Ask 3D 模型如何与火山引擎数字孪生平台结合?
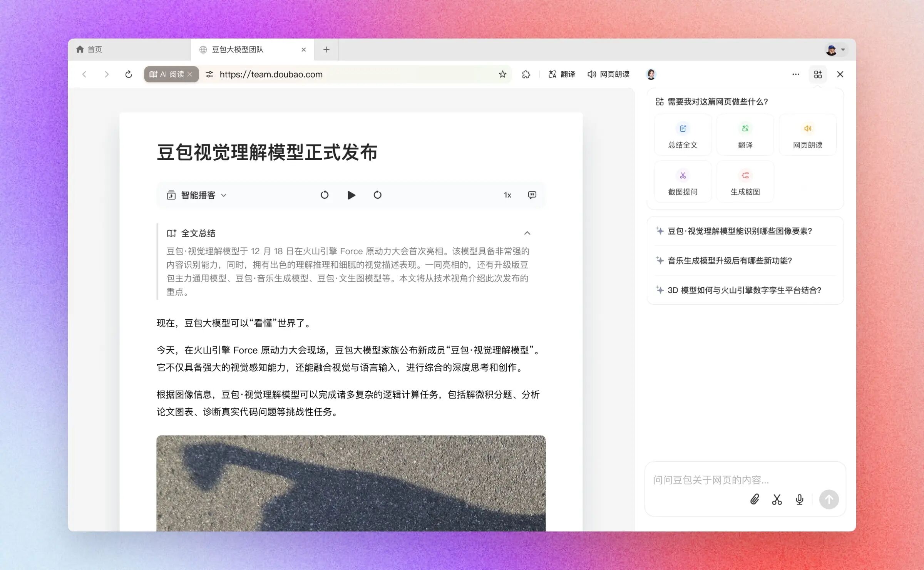Image resolution: width=924 pixels, height=570 pixels. 745,290
